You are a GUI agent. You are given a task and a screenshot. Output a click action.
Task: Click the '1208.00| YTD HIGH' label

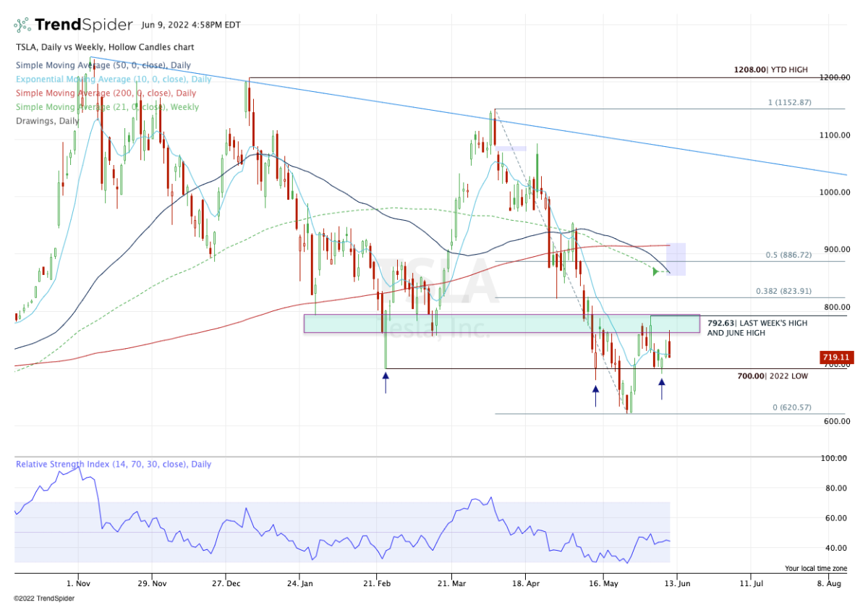coord(770,71)
